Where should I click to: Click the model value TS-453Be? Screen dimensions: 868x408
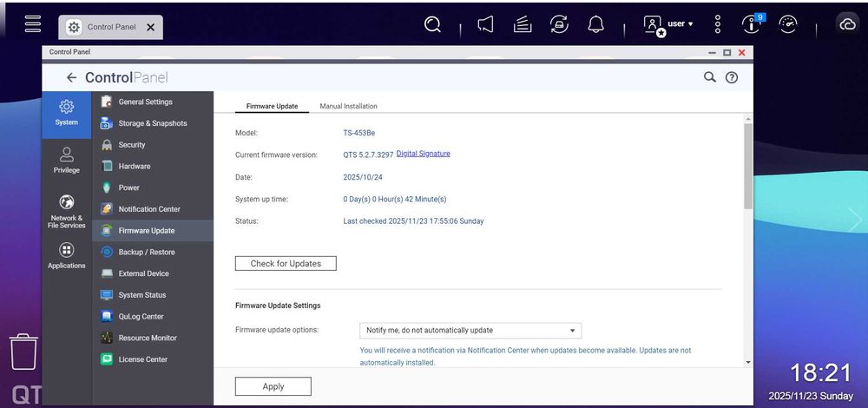tap(359, 133)
